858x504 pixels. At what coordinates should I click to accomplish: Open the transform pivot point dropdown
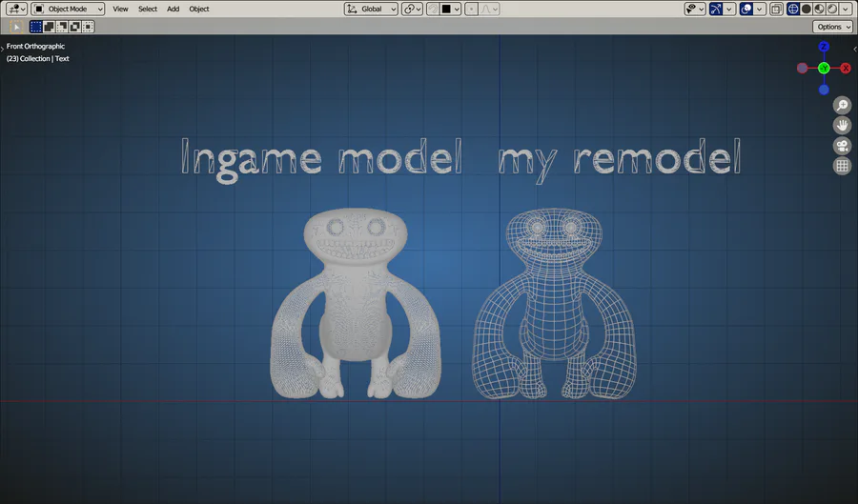tap(412, 9)
